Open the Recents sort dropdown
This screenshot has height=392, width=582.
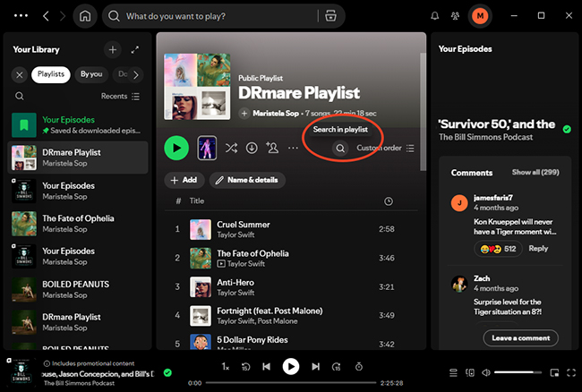tap(120, 97)
